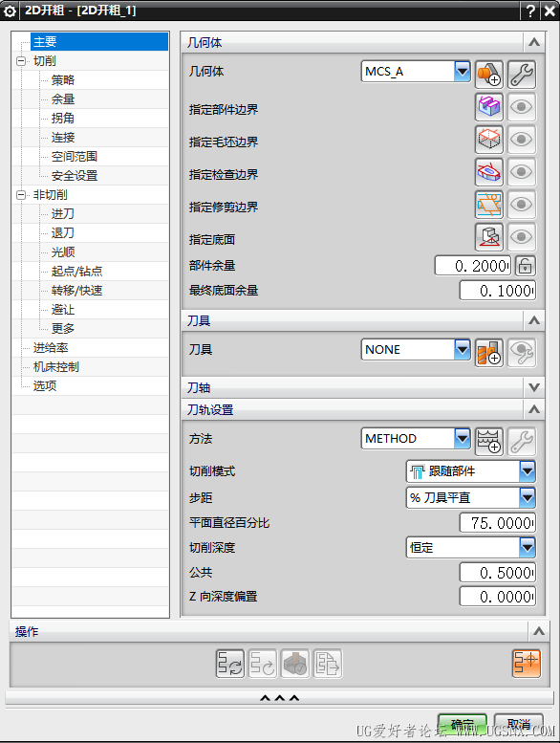560x743 pixels.
Task: Click the specify check boundary (指定检查边界) icon
Action: [x=488, y=172]
